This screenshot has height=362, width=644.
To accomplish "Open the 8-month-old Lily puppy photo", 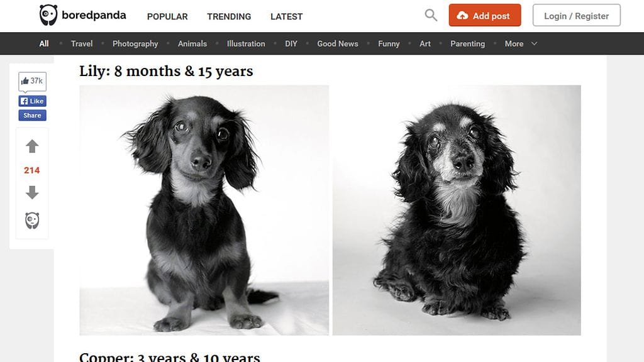I will coord(204,210).
